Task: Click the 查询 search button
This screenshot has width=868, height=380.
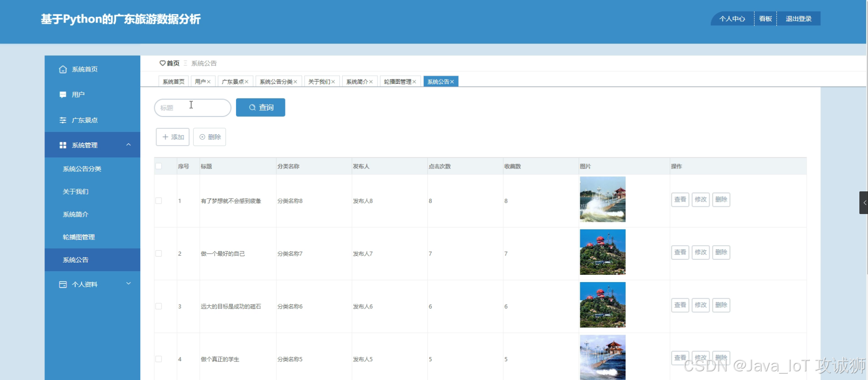Action: pyautogui.click(x=260, y=107)
